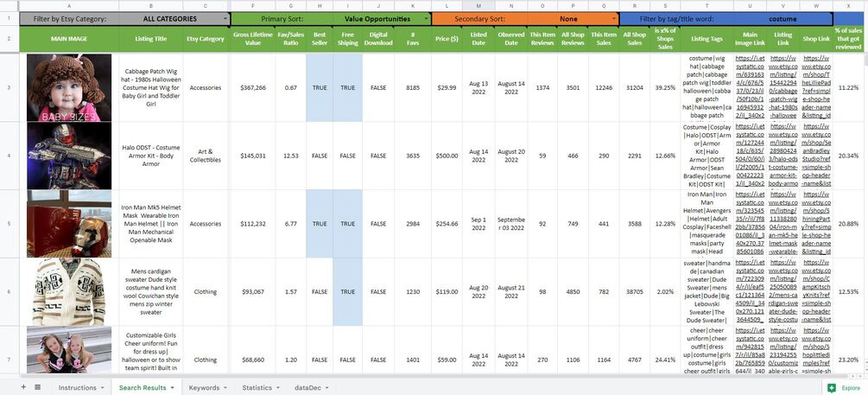
Task: Select Best Seller FALSE cell for Halo ODST
Action: [320, 156]
